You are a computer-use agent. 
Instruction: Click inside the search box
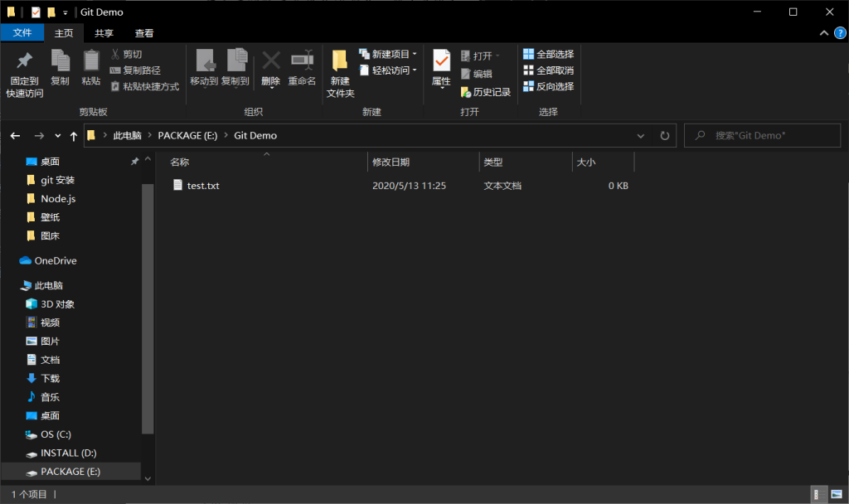tap(763, 135)
